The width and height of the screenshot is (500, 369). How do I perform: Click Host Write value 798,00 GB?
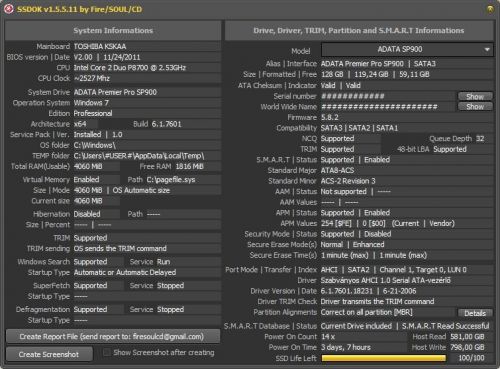point(467,347)
